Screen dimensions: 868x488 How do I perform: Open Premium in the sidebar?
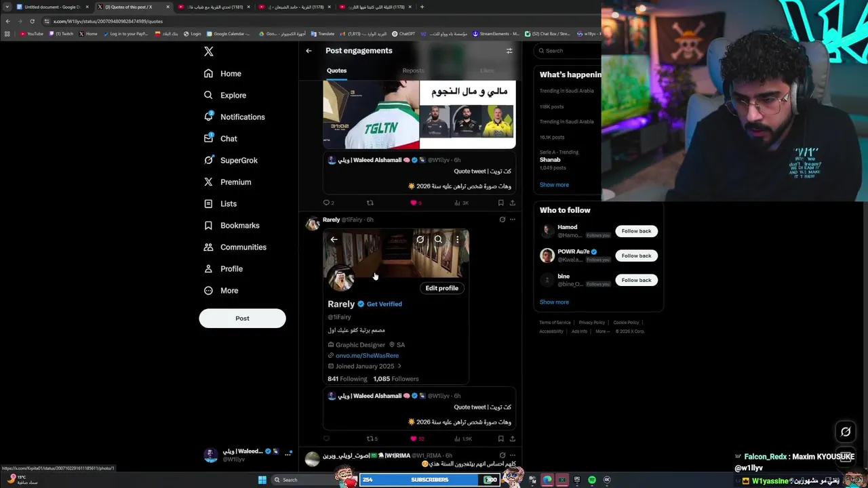tap(227, 182)
